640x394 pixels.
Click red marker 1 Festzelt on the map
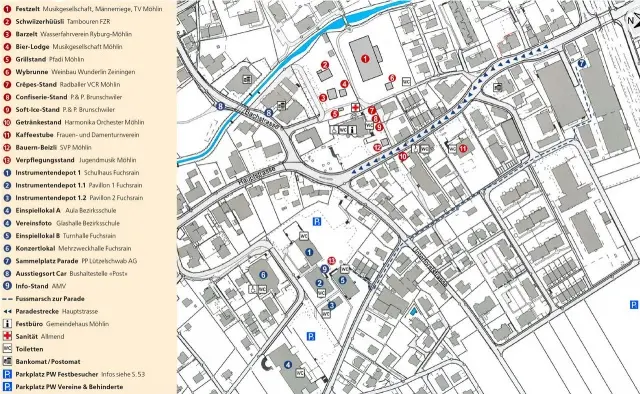[x=365, y=59]
